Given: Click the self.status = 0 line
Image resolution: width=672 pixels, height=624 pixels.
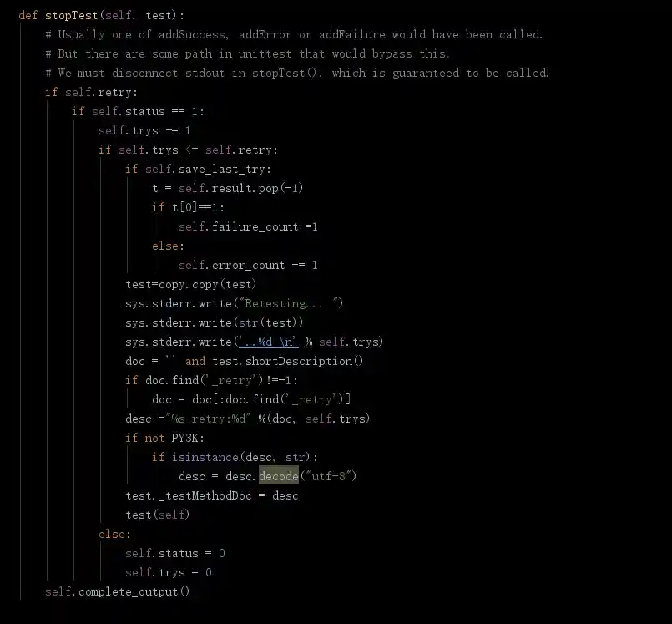Looking at the screenshot, I should (174, 553).
